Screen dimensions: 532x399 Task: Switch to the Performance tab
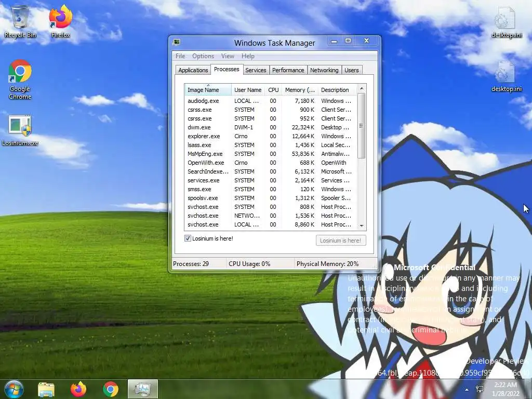(x=288, y=70)
